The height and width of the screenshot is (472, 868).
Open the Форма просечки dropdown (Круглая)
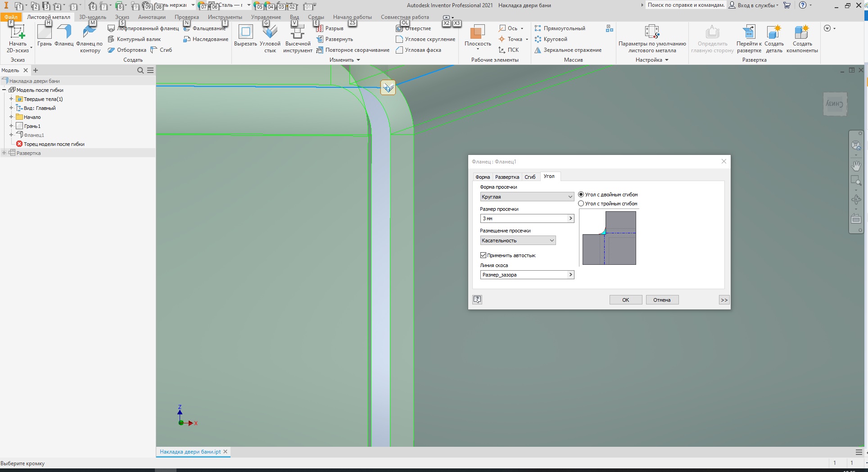[527, 197]
